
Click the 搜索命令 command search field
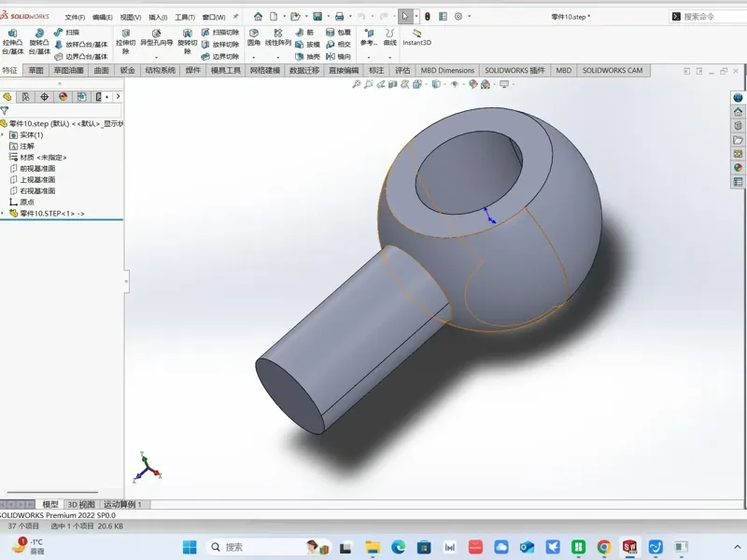(x=708, y=17)
